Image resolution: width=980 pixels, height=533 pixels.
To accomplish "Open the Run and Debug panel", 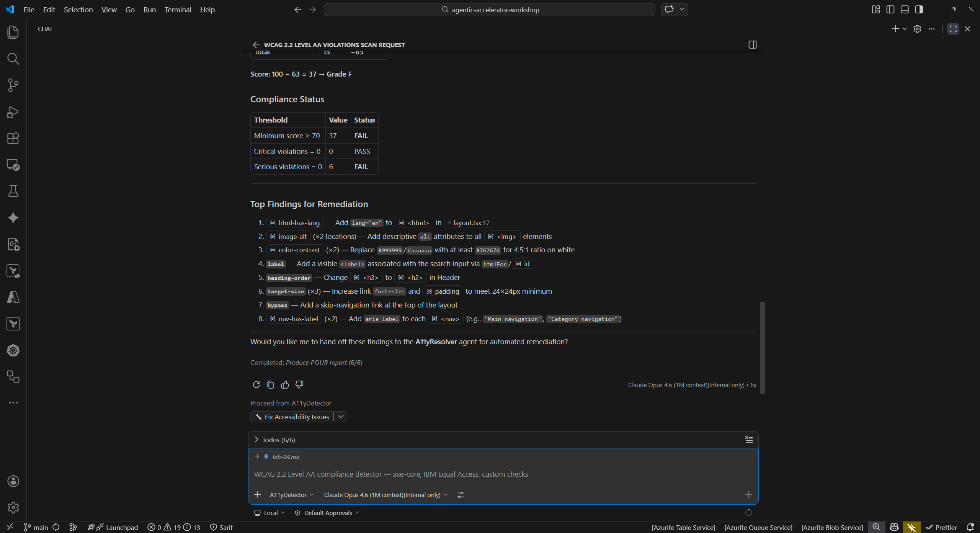I will [13, 112].
